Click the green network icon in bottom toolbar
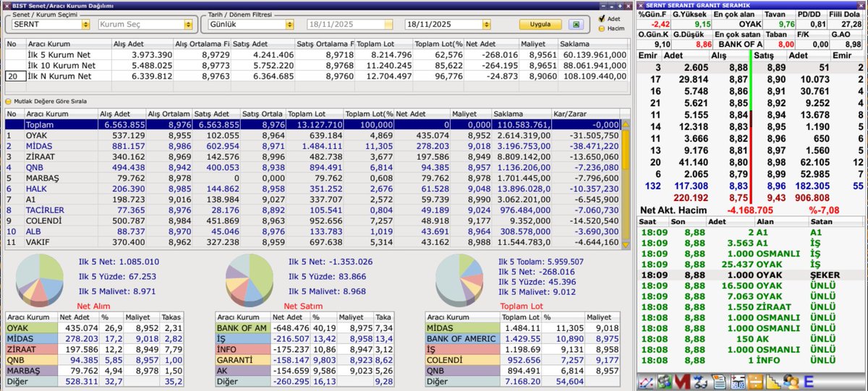This screenshot has height=391, width=868. point(665,382)
